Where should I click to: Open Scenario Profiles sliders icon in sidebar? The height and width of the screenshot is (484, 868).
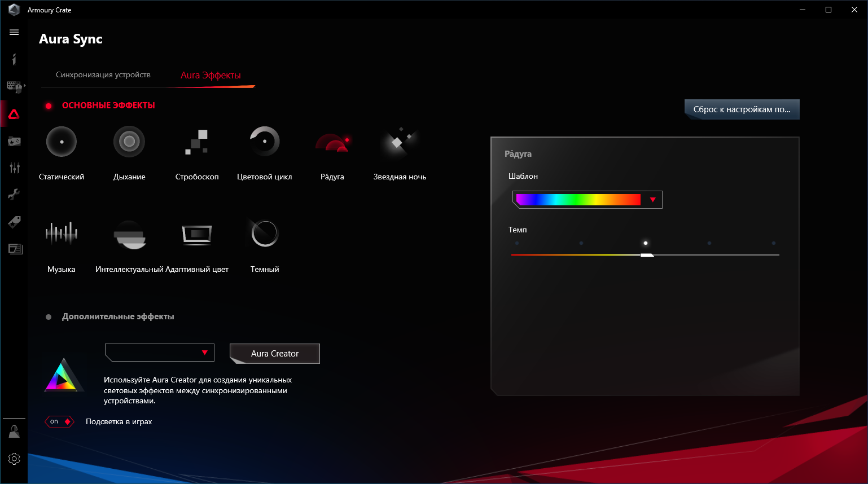(x=14, y=168)
